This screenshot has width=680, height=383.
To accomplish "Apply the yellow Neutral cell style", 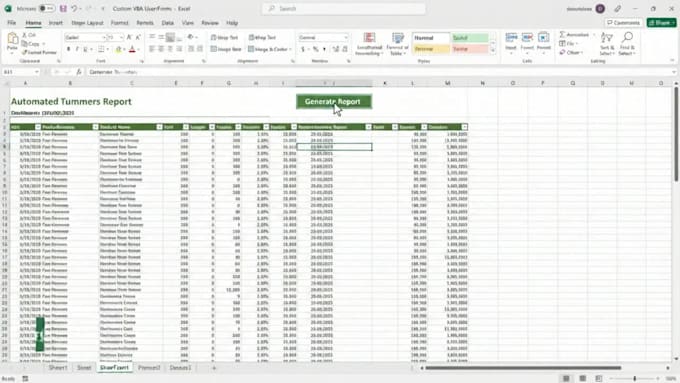I will [x=431, y=49].
